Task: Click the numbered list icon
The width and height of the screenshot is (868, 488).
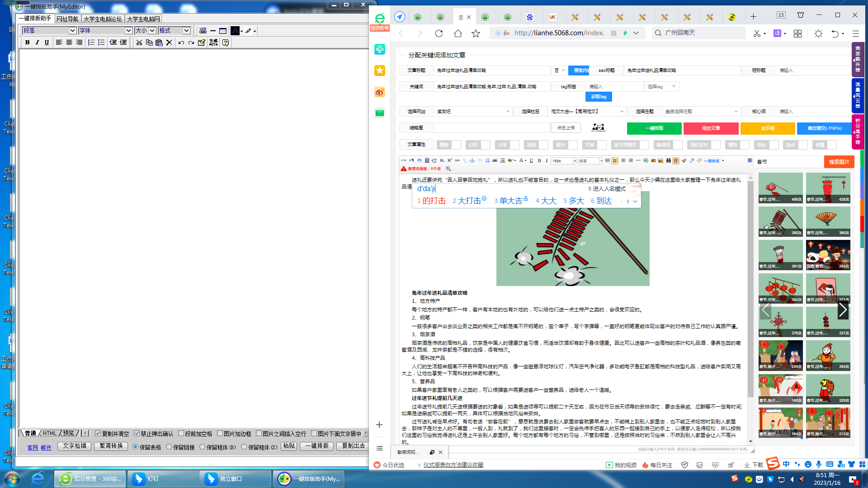Action: pos(91,42)
